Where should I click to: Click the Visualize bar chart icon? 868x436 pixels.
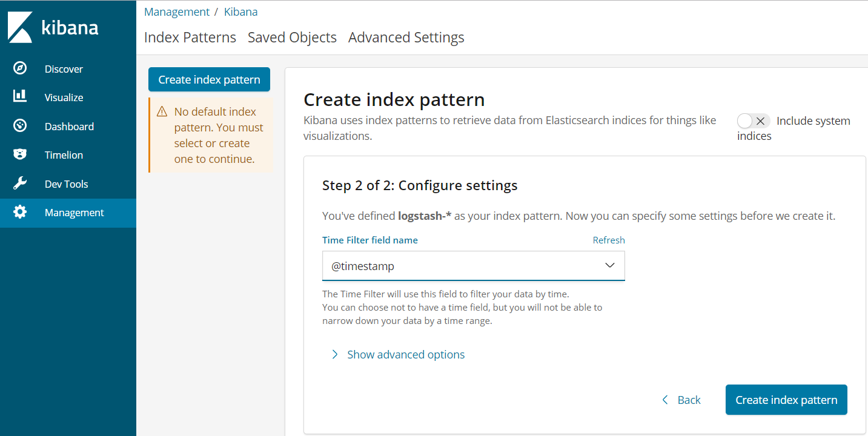[x=20, y=97]
